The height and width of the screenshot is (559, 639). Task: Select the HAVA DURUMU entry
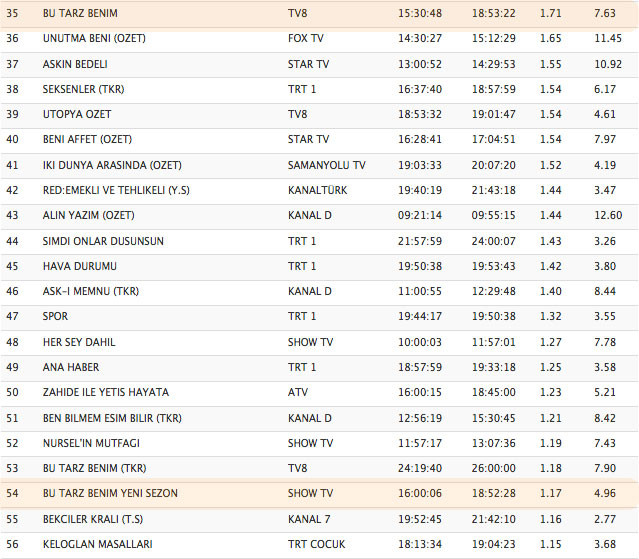[80, 266]
